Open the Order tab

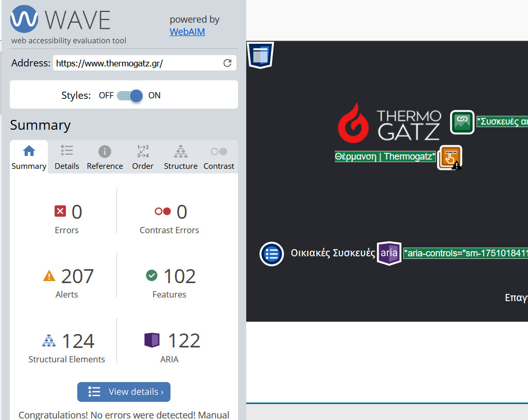pyautogui.click(x=143, y=157)
